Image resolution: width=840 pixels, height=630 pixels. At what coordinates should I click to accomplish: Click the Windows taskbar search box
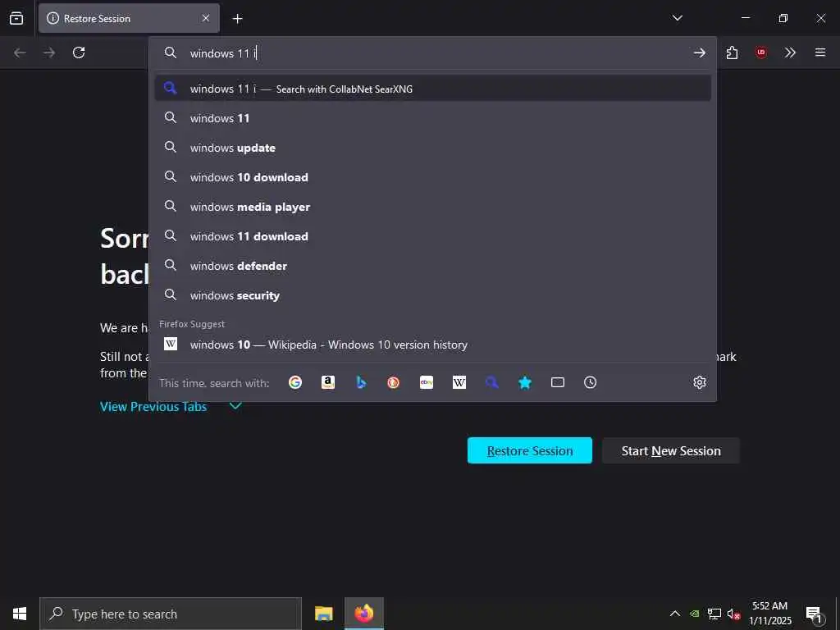pyautogui.click(x=171, y=614)
